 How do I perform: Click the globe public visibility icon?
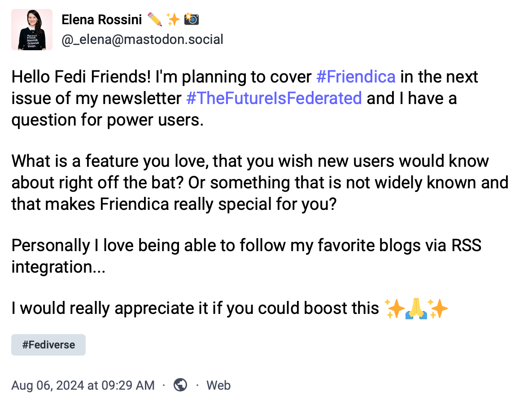[180, 385]
